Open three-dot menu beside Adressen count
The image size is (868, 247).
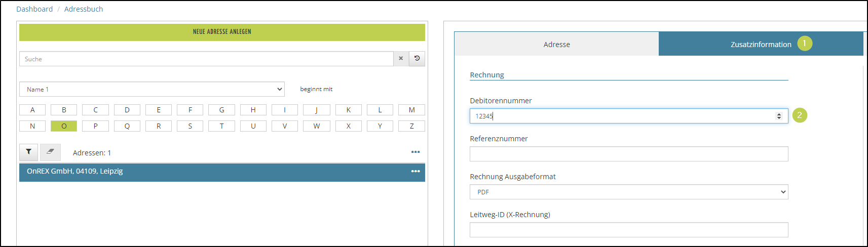[416, 152]
